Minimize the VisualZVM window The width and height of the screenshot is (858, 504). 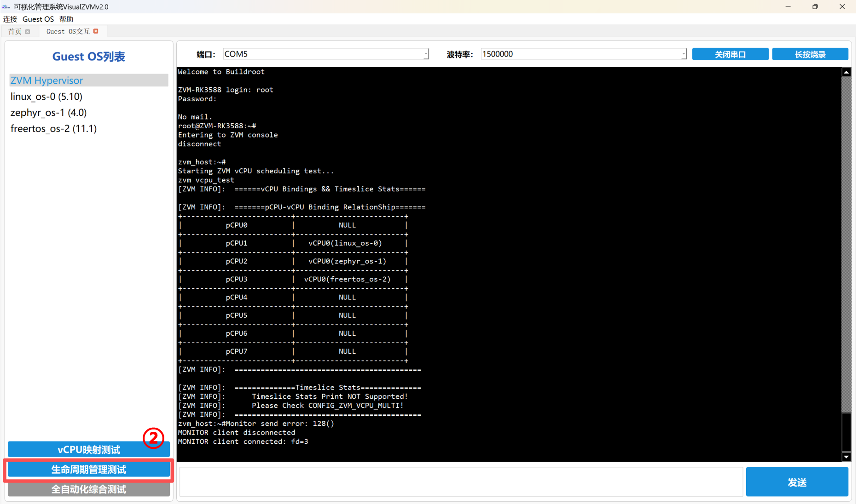(x=788, y=7)
